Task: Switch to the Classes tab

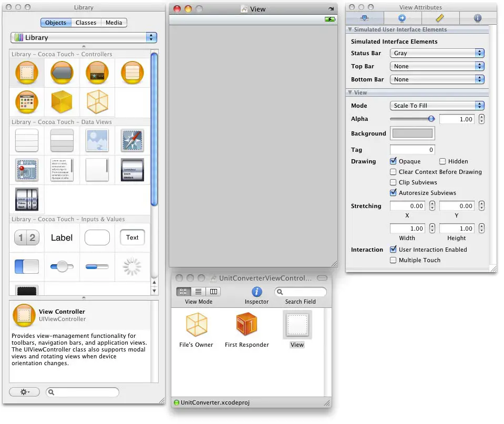Action: 86,22
